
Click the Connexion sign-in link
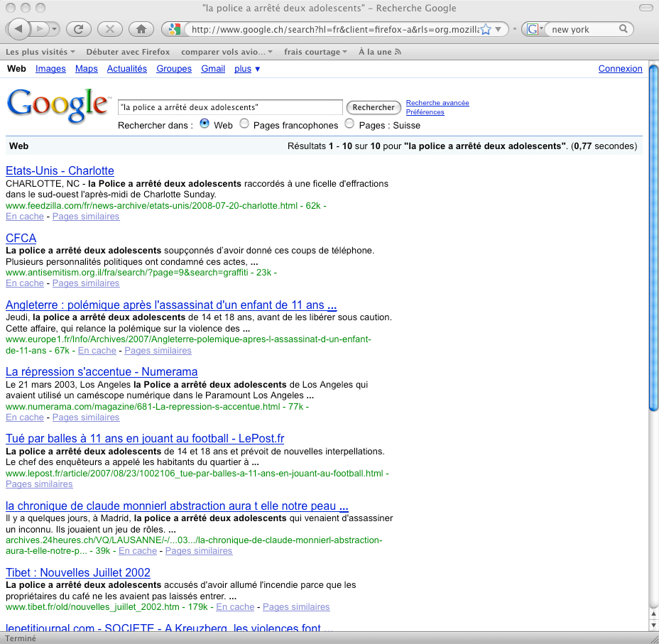621,68
